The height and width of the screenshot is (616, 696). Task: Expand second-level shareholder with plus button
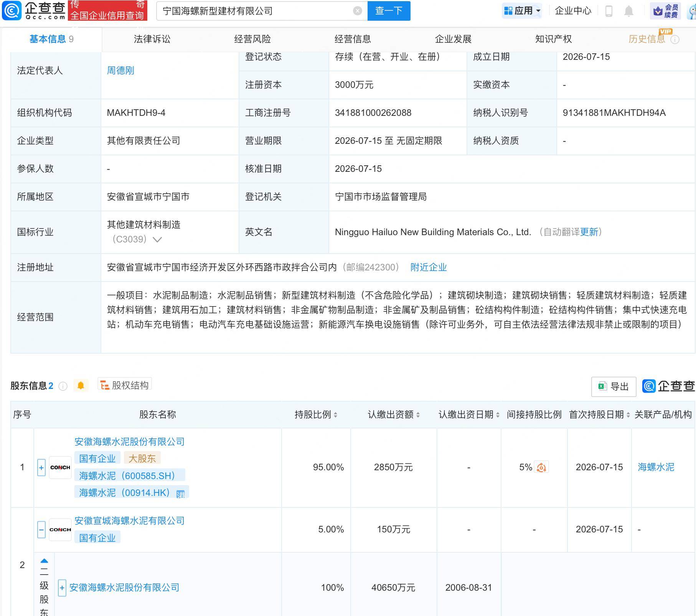click(62, 588)
